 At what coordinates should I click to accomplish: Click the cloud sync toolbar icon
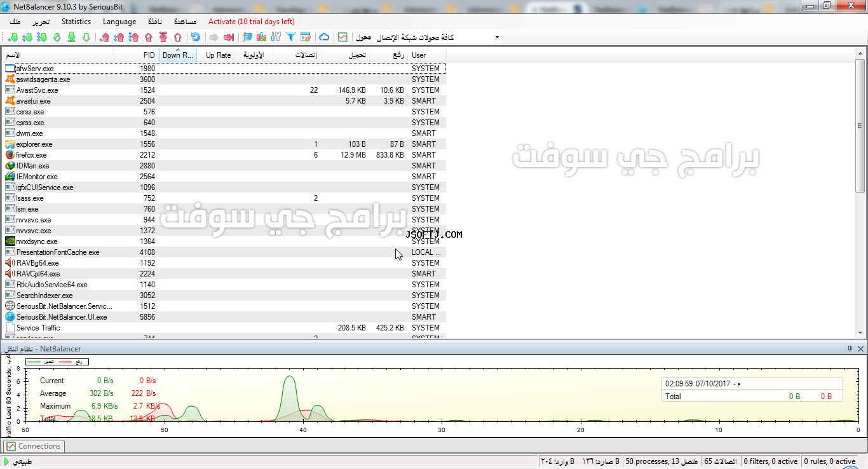click(x=324, y=37)
